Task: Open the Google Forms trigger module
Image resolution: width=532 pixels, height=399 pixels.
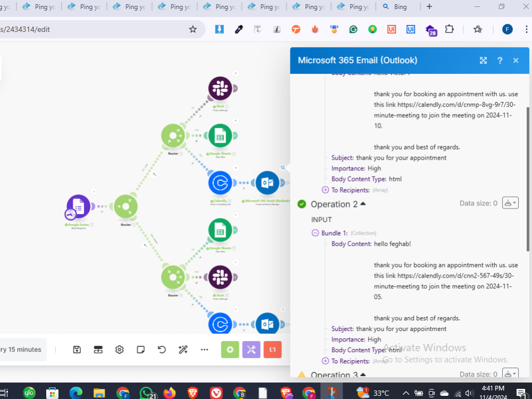Action: [79, 206]
